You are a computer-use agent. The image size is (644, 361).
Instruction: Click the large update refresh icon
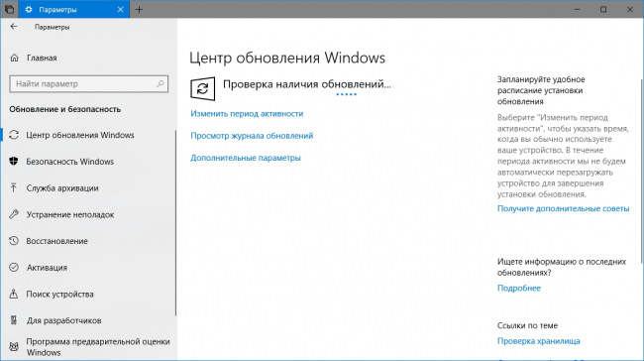[x=202, y=88]
